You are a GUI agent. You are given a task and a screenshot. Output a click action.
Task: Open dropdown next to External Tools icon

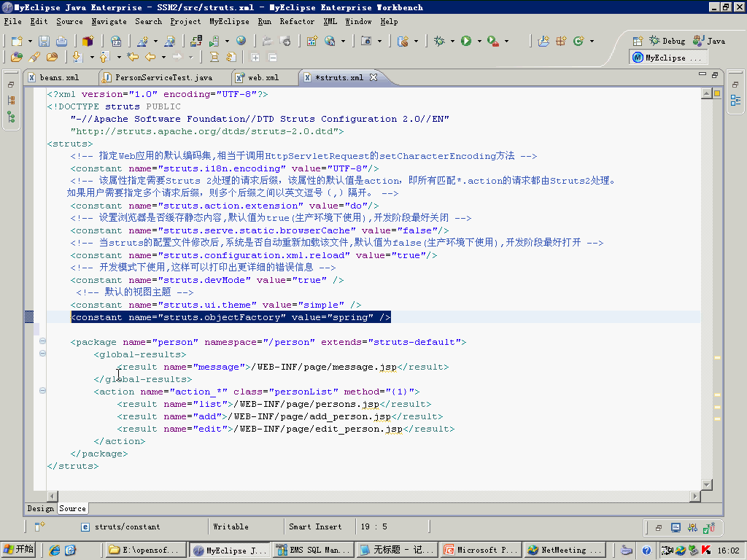(x=506, y=42)
